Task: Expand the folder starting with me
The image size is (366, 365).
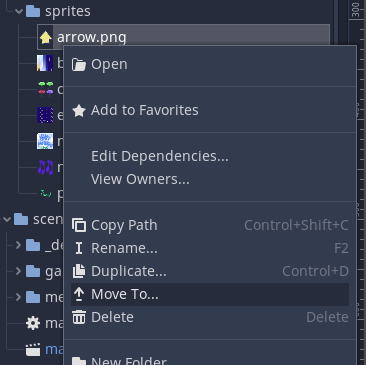Action: pyautogui.click(x=19, y=297)
